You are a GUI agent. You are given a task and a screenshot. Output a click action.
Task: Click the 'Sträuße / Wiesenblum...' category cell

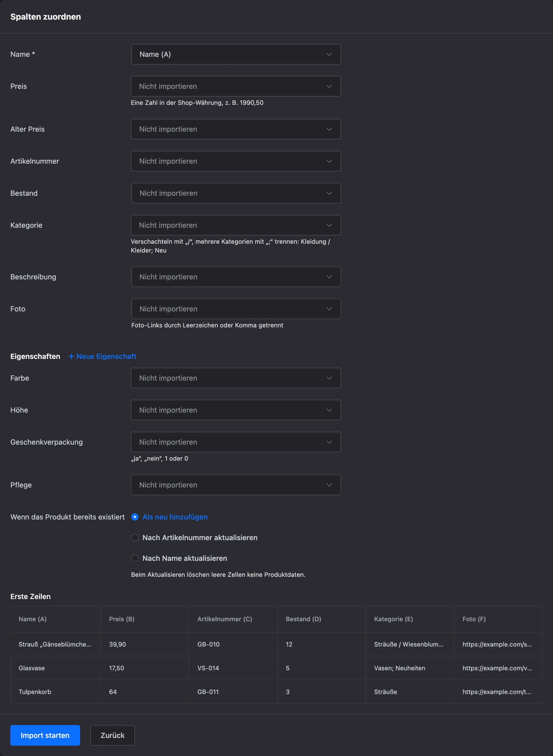tap(410, 644)
